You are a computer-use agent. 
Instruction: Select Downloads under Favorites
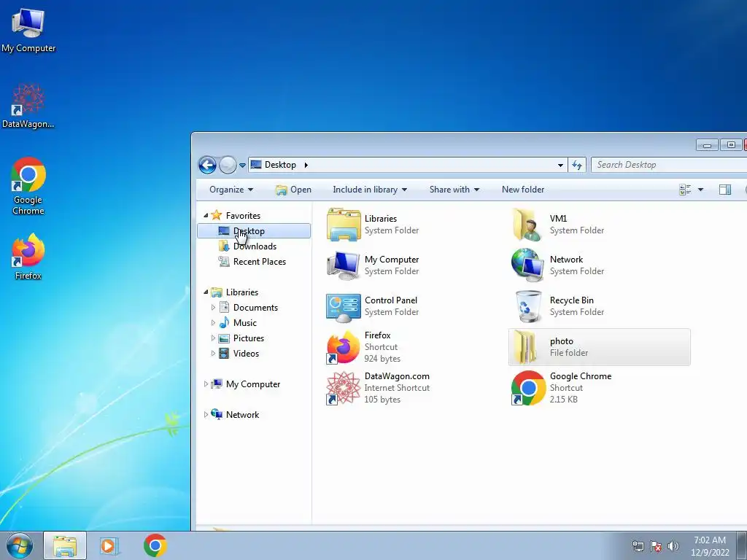pos(253,246)
